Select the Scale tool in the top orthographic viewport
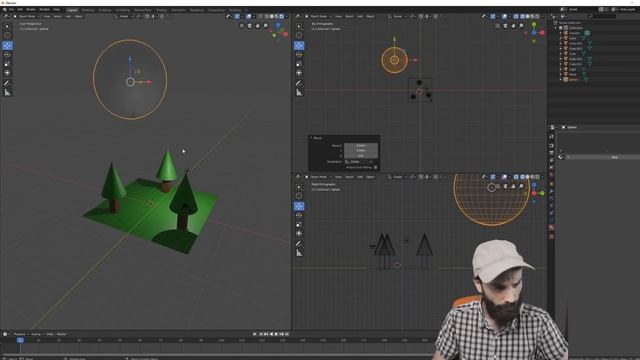The height and width of the screenshot is (360, 640). click(299, 64)
